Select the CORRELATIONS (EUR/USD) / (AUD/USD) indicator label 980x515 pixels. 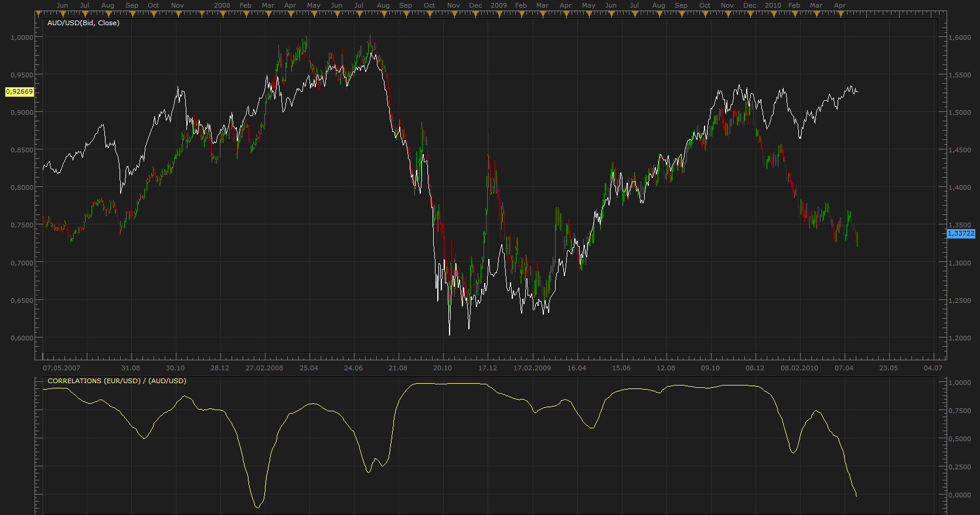pyautogui.click(x=117, y=381)
